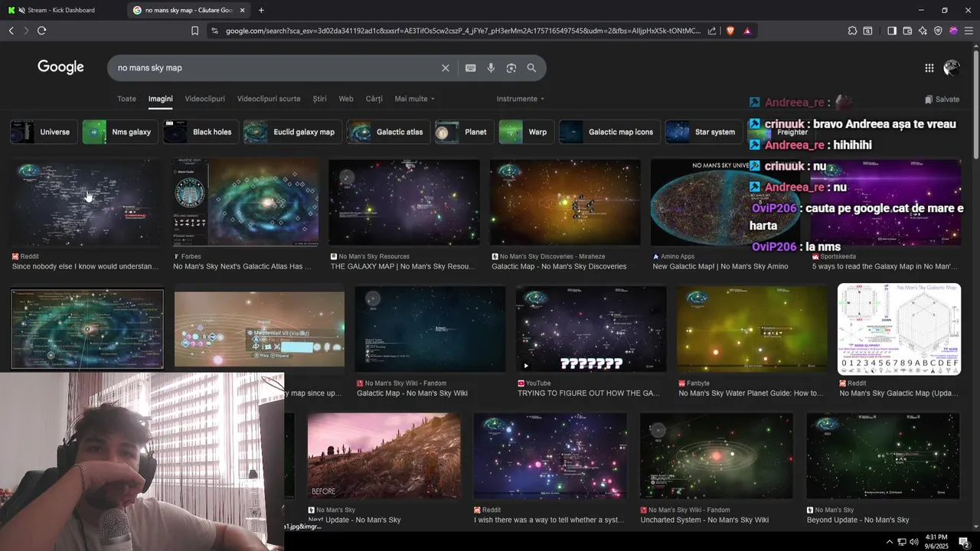Filter by Nms galaxy chip
The width and height of the screenshot is (980, 551).
pos(119,132)
